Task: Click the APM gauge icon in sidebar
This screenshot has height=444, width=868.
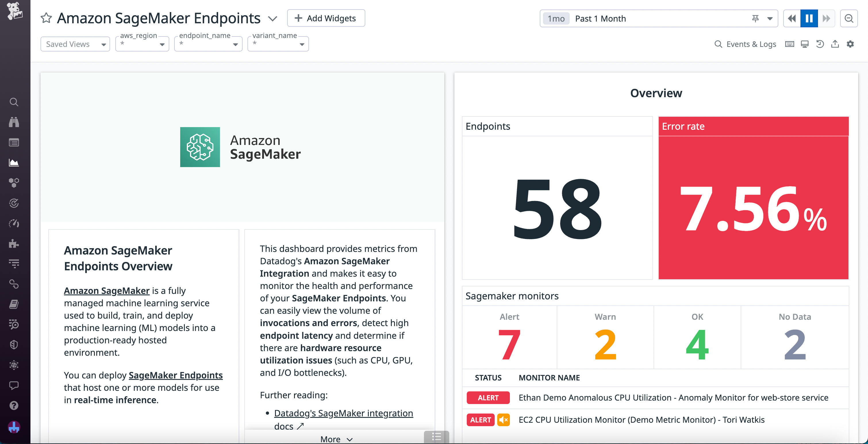Action: click(x=14, y=223)
